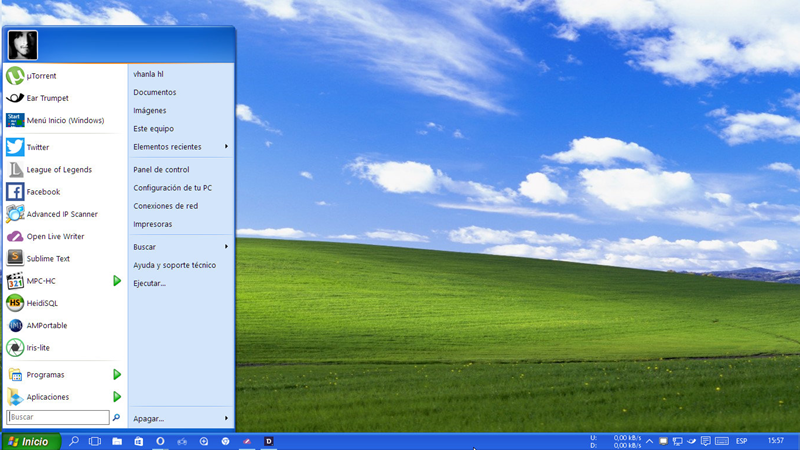Launch League of Legends

(x=65, y=169)
